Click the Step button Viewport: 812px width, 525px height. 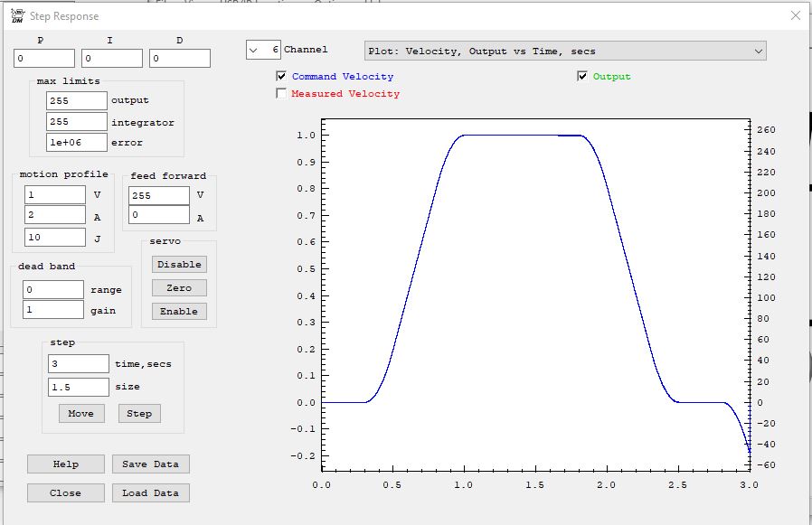[x=139, y=413]
